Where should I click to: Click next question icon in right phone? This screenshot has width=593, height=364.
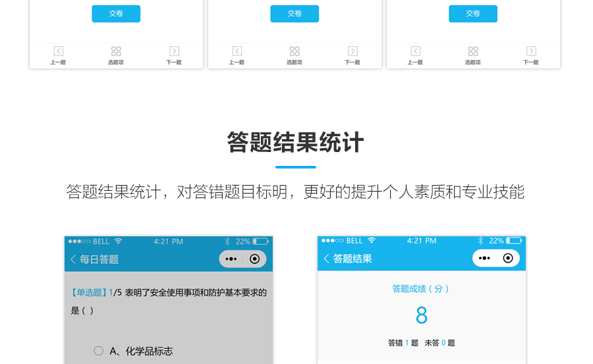531,51
